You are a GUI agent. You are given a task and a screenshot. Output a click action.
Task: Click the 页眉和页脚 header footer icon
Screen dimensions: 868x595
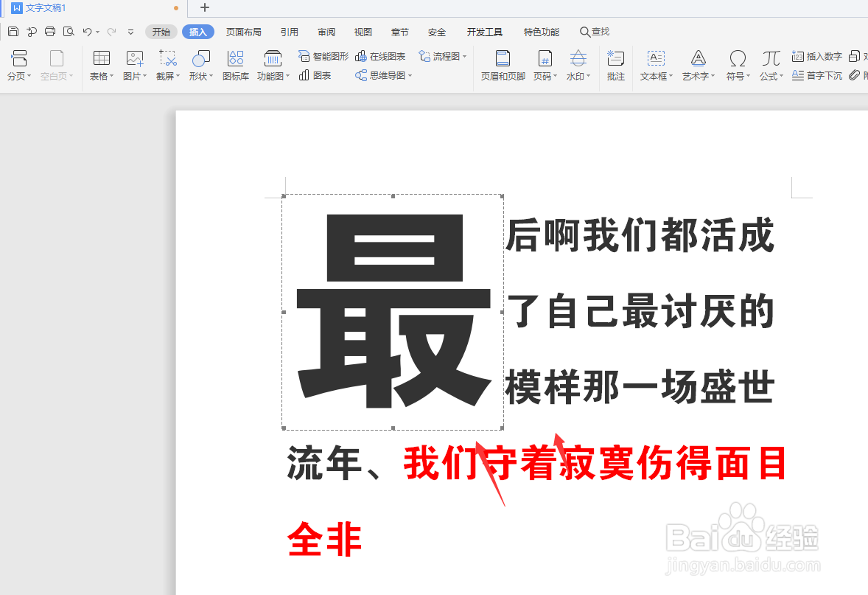pos(503,58)
